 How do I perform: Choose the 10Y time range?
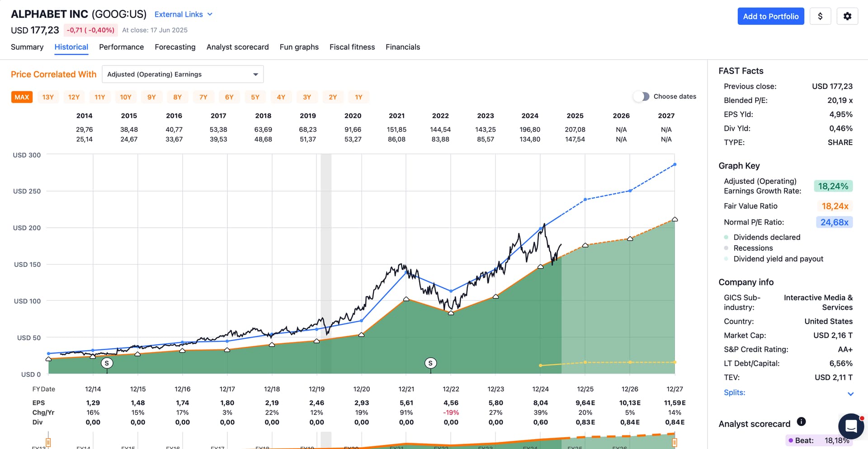click(x=126, y=97)
